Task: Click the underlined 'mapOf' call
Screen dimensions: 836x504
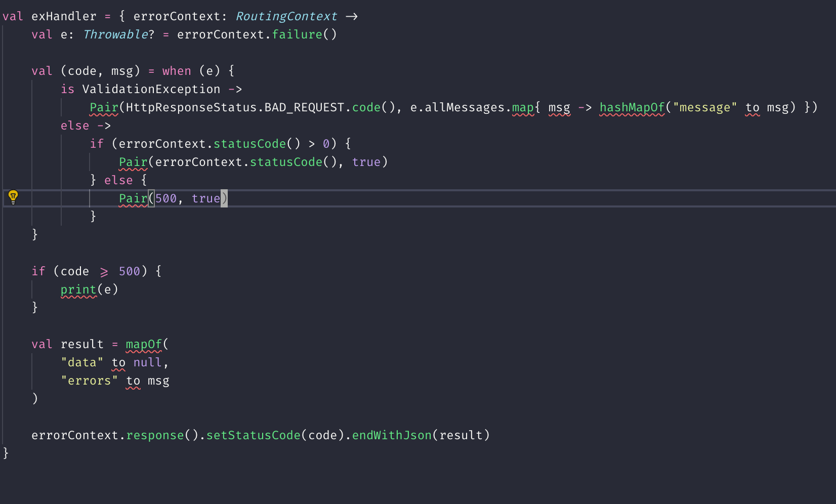Action: [144, 344]
